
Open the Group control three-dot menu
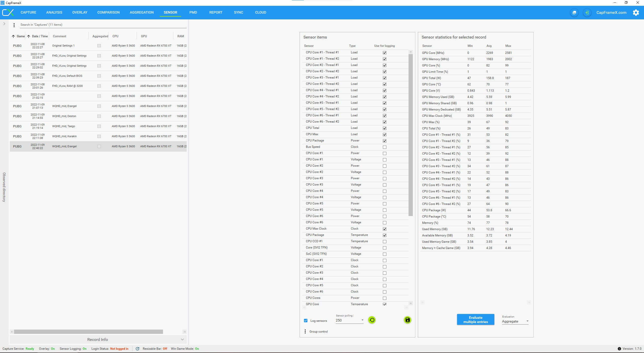point(305,332)
